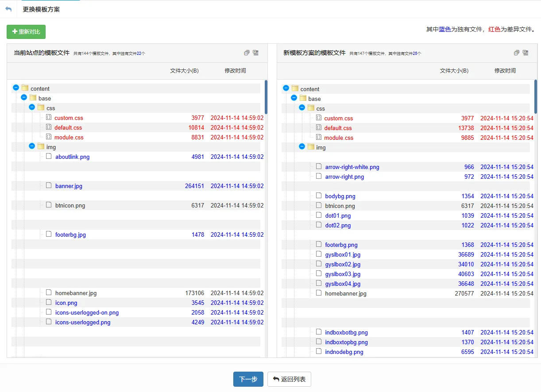Collapse img folder in right panel
This screenshot has height=392, width=541.
302,147
